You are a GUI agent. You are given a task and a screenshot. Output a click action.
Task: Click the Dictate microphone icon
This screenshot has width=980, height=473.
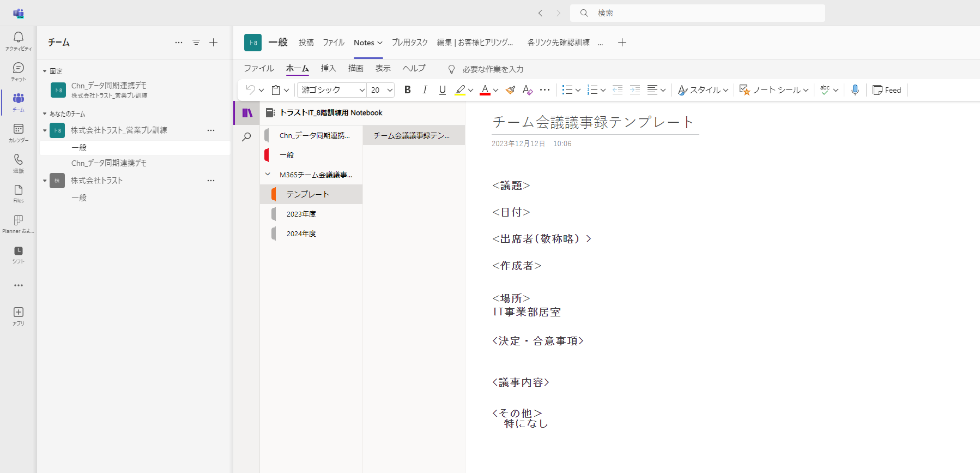pyautogui.click(x=855, y=90)
